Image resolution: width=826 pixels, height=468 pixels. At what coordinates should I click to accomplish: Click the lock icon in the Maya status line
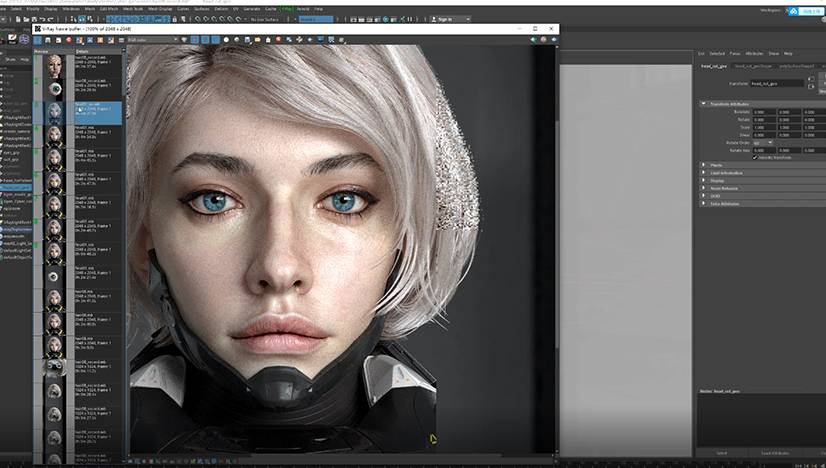[174, 20]
